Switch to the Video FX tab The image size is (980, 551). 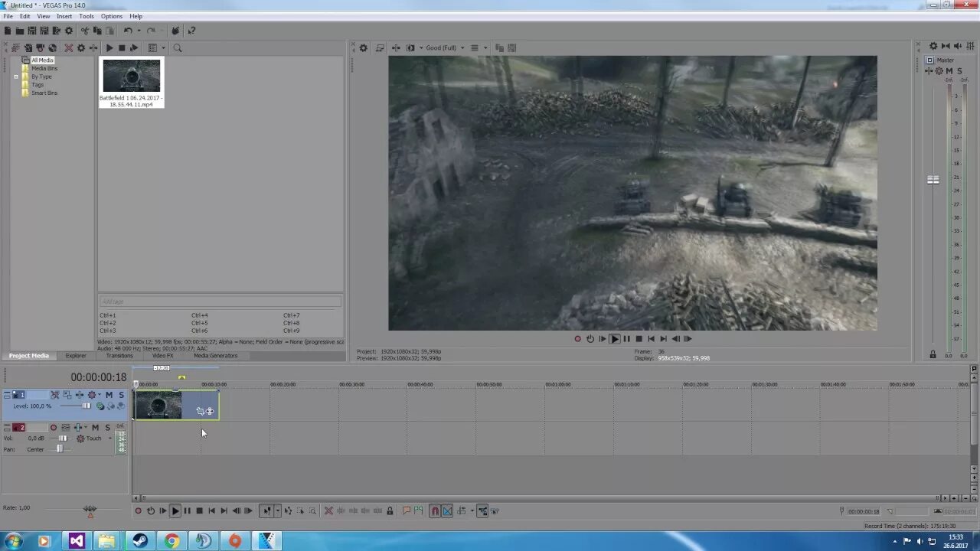click(162, 356)
